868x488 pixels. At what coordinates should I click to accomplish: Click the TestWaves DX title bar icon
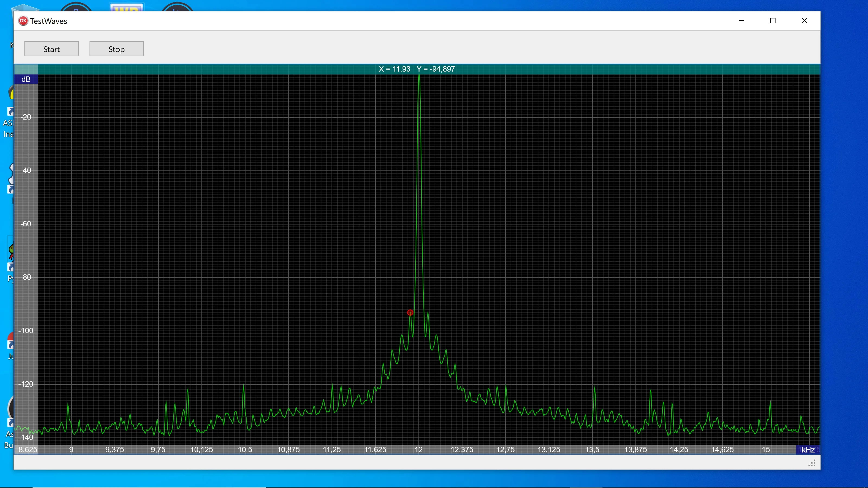pos(23,21)
